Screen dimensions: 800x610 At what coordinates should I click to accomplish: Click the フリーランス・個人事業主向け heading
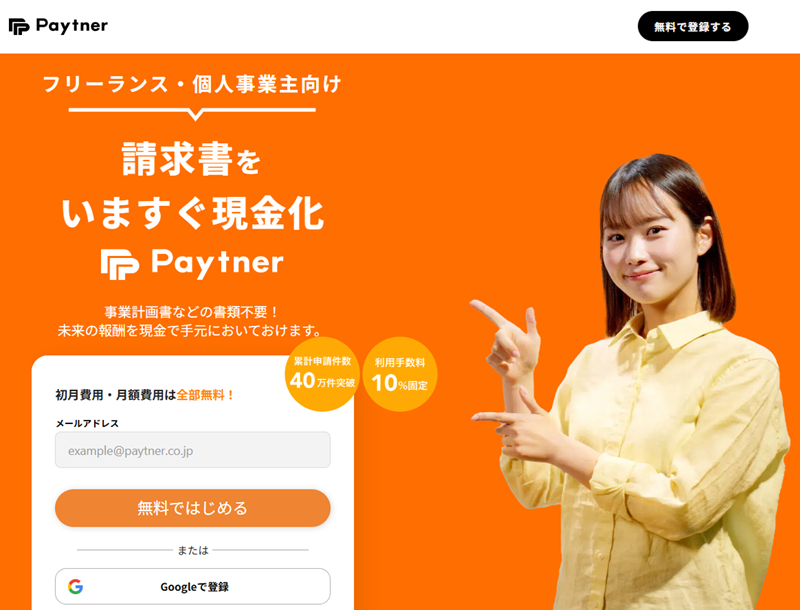coord(192,84)
